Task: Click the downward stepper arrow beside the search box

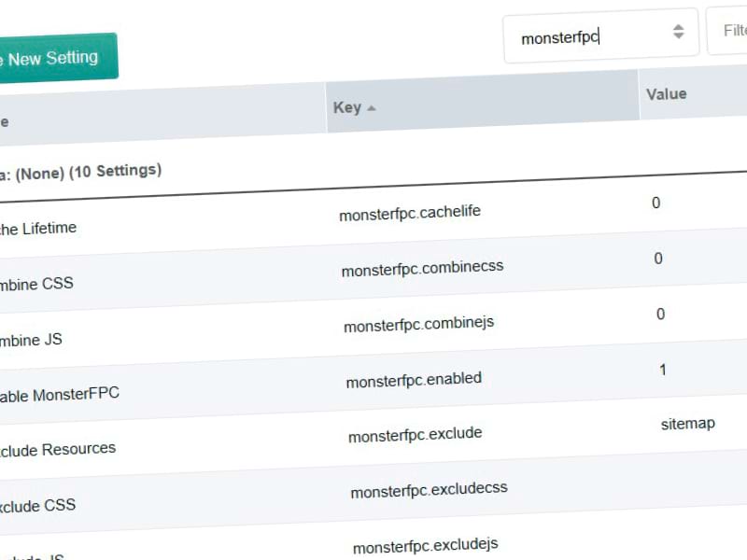Action: [x=678, y=37]
